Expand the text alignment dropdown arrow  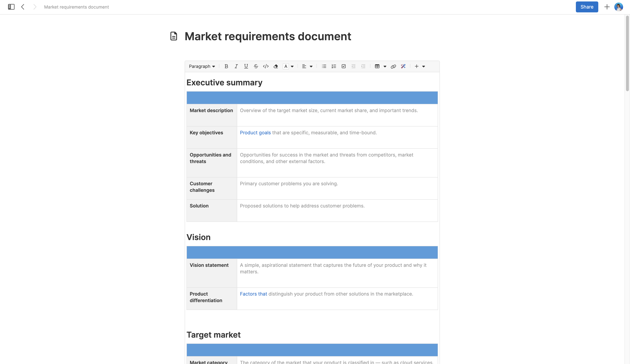[x=311, y=67]
